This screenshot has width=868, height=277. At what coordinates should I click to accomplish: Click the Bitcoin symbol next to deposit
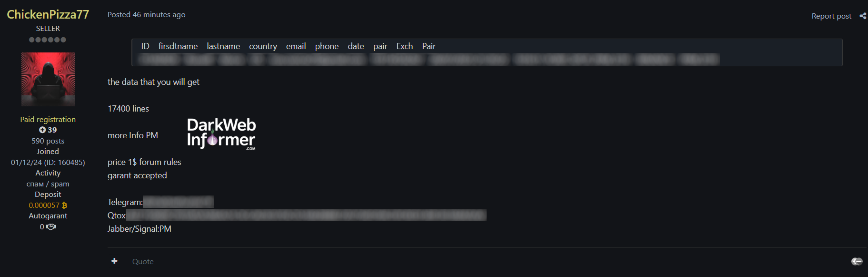tap(65, 205)
